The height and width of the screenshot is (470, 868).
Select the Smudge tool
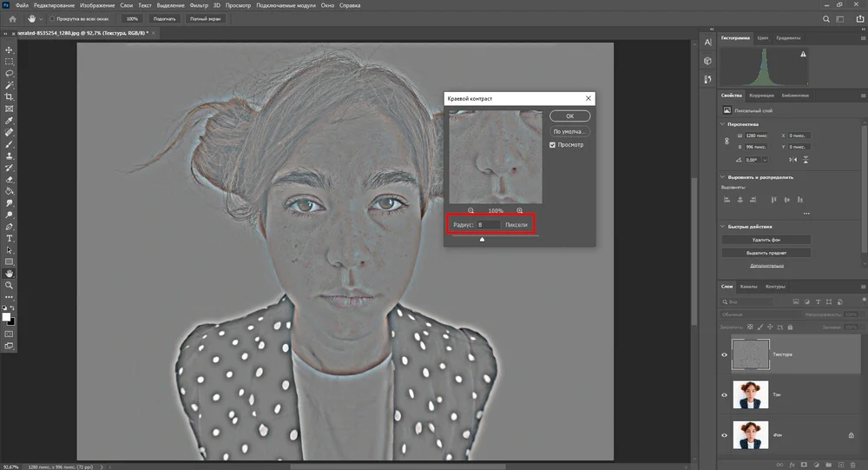[9, 203]
